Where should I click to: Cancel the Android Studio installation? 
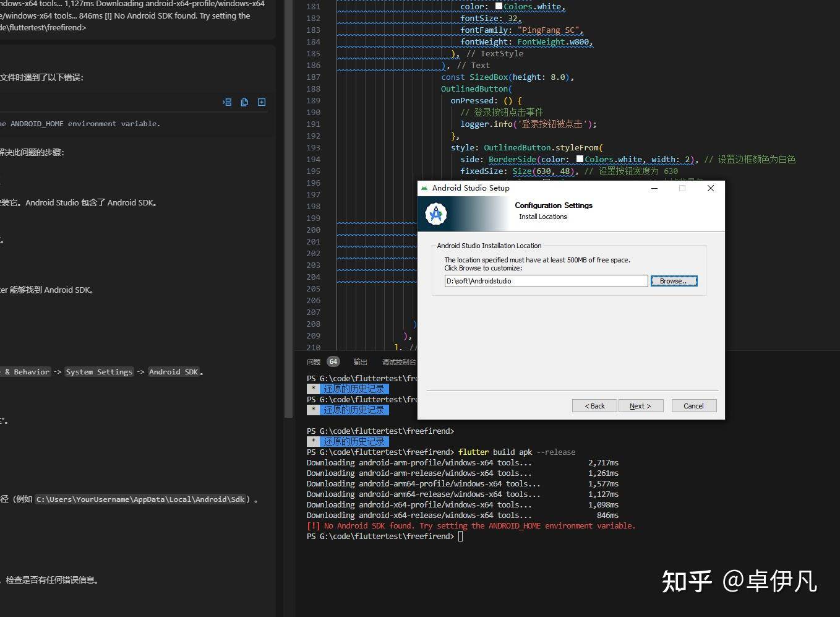693,406
